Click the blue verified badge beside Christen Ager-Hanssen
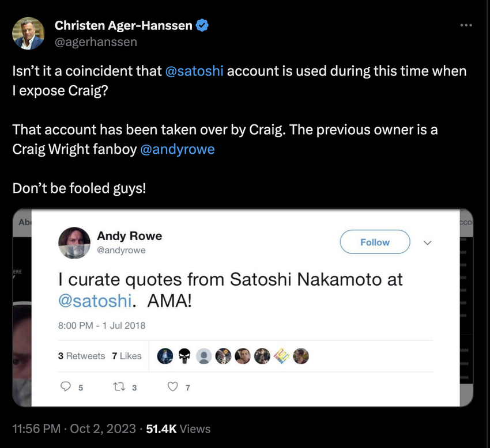Image resolution: width=490 pixels, height=448 pixels. coord(202,25)
